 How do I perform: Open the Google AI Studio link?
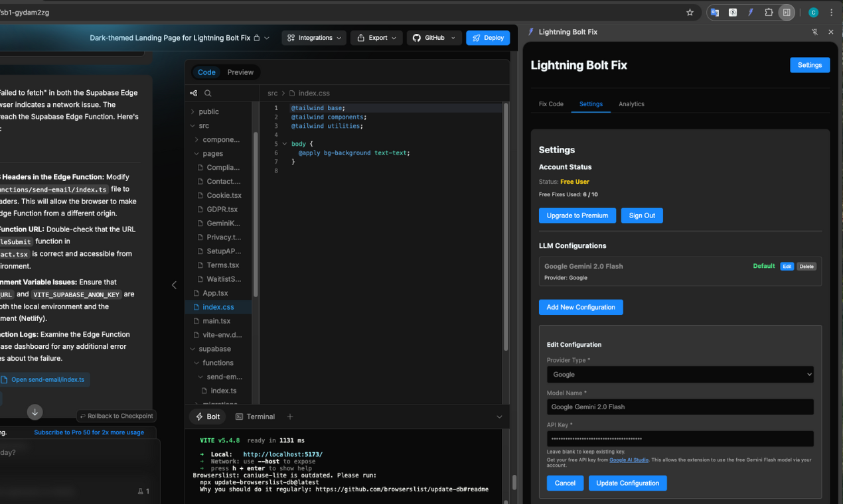[x=628, y=459]
